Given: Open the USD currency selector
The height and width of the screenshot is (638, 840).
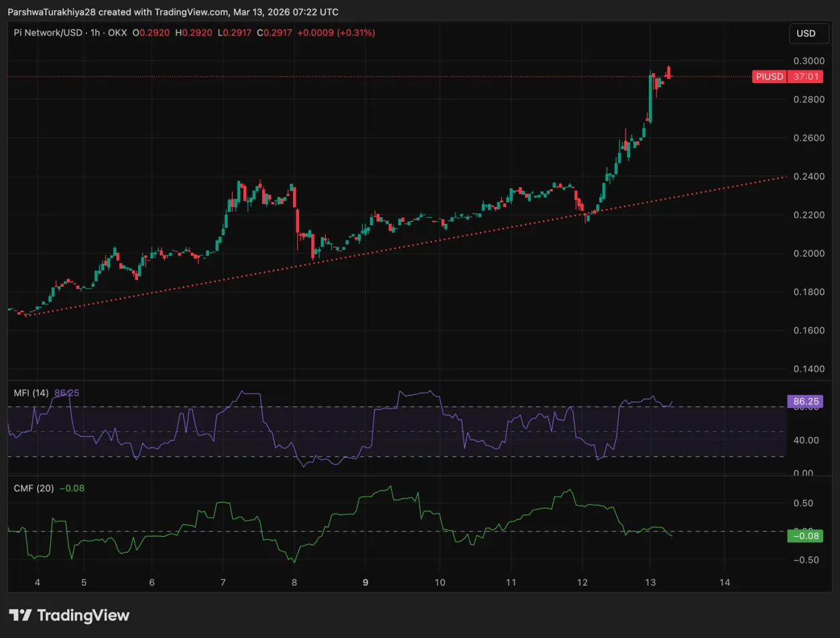Looking at the screenshot, I should pyautogui.click(x=805, y=34).
